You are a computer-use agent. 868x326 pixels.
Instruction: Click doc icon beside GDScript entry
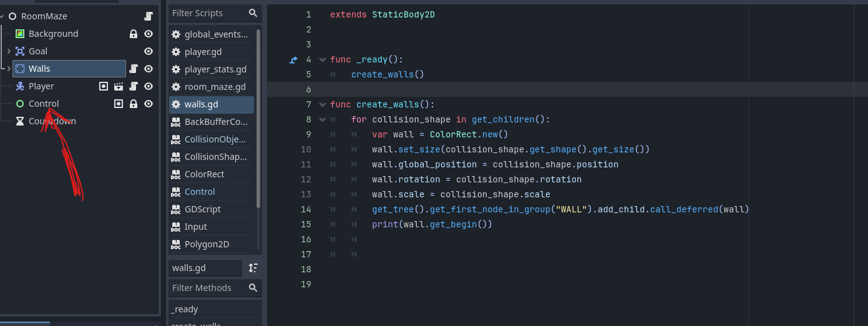(x=176, y=209)
